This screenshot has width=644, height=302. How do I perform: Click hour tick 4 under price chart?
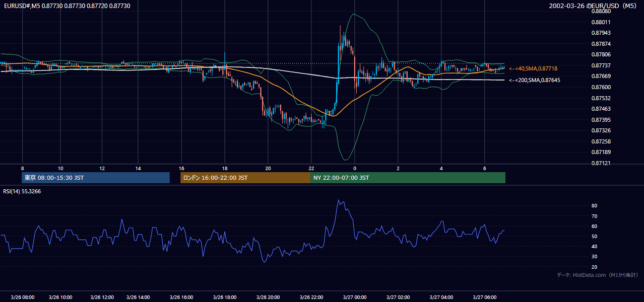pyautogui.click(x=441, y=168)
